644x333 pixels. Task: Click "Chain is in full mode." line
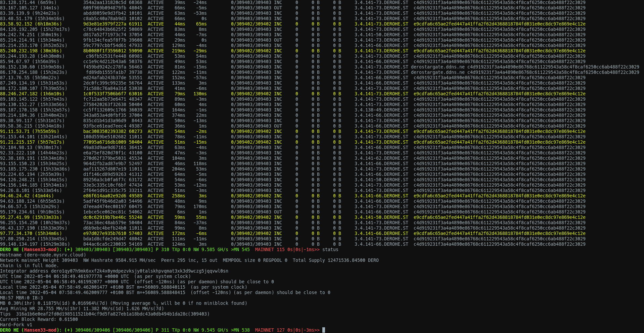pyautogui.click(x=29, y=266)
